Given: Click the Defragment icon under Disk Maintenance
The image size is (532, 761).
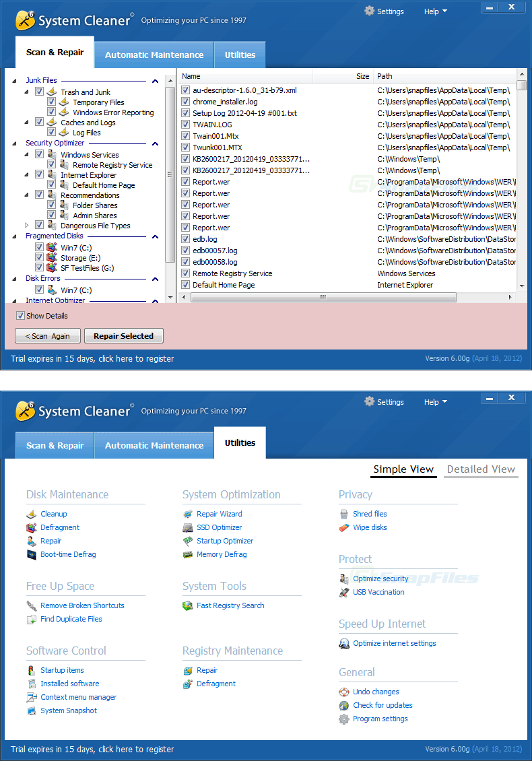Looking at the screenshot, I should (32, 527).
